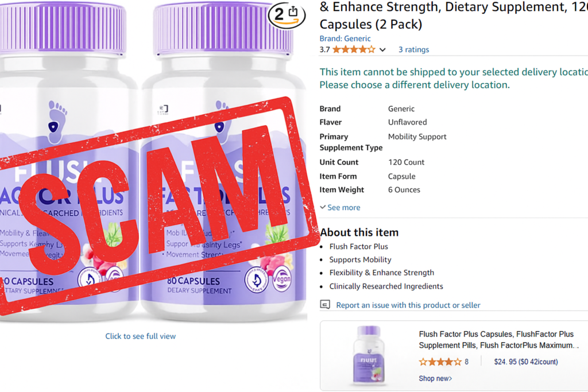Viewport: 588px width, 392px height.
Task: Click the sponsored product bottle thumbnail
Action: coord(369,355)
